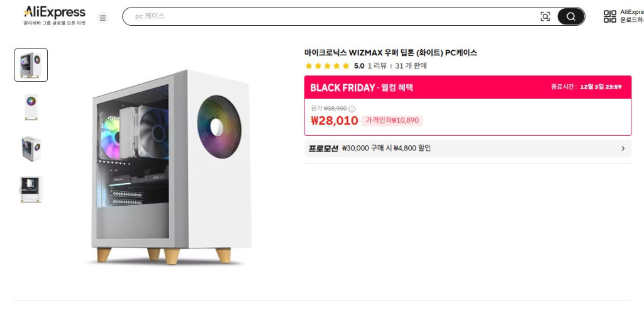Select the front-view case thumbnail
This screenshot has width=644, height=315.
tap(31, 106)
